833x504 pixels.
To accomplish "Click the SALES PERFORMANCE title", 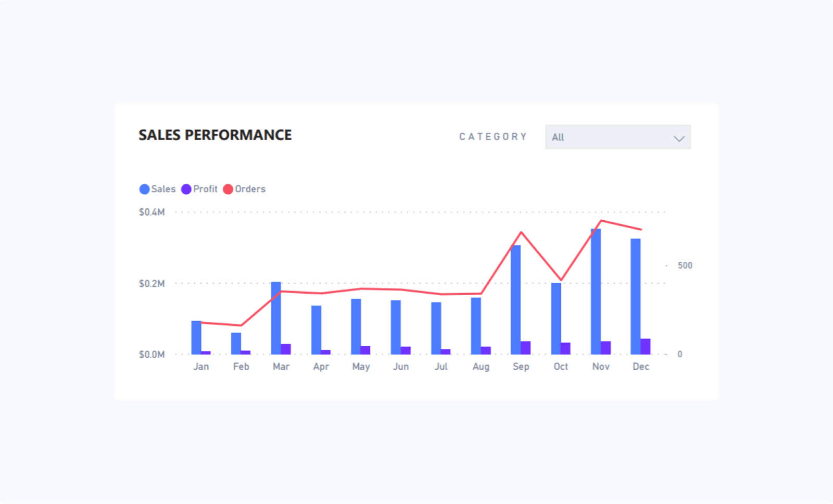I will [214, 135].
